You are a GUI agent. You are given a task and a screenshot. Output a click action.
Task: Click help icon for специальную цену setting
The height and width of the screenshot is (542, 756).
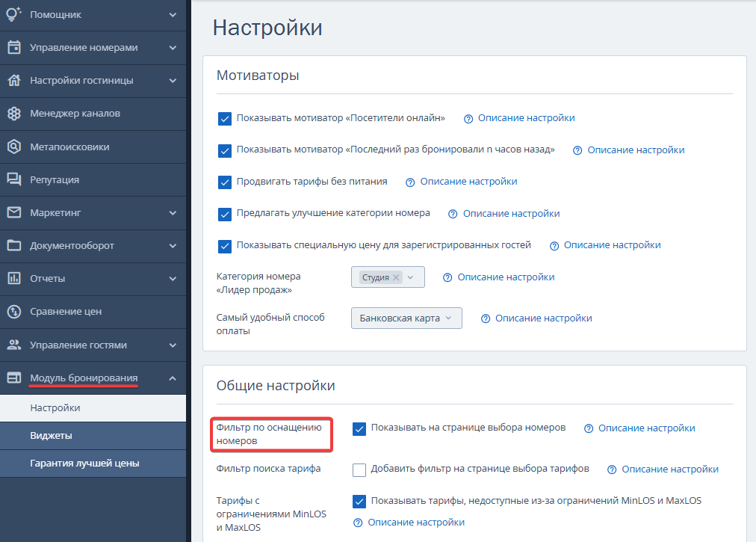[x=554, y=246]
